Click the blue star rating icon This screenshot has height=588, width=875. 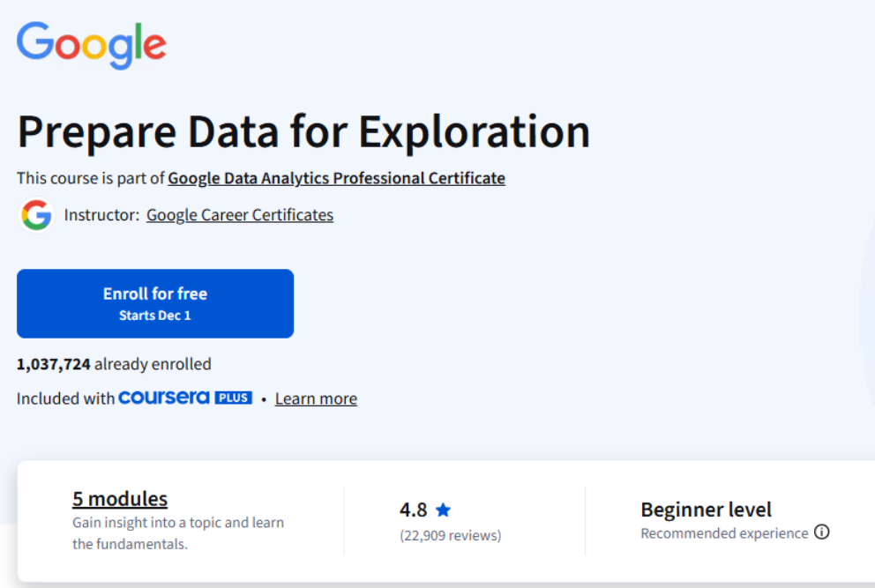(x=443, y=509)
